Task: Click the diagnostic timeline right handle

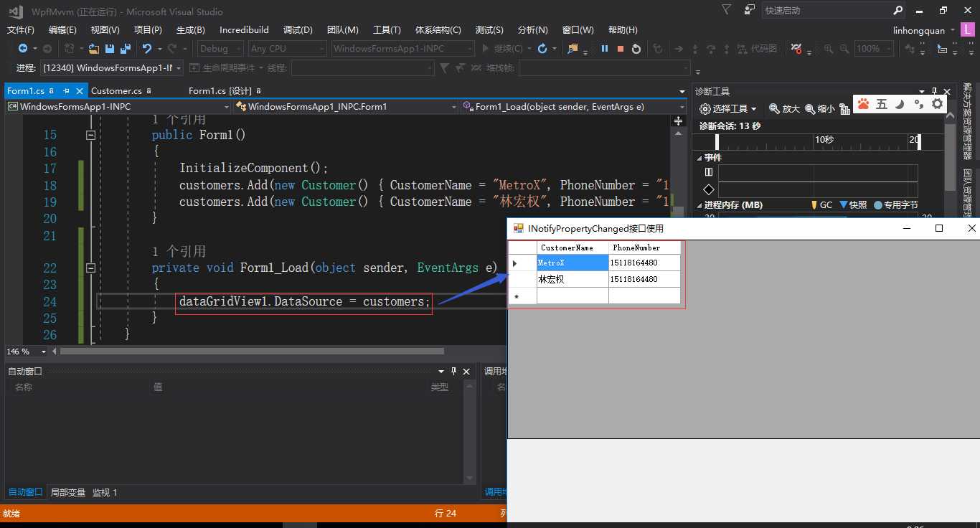Action: coord(920,141)
